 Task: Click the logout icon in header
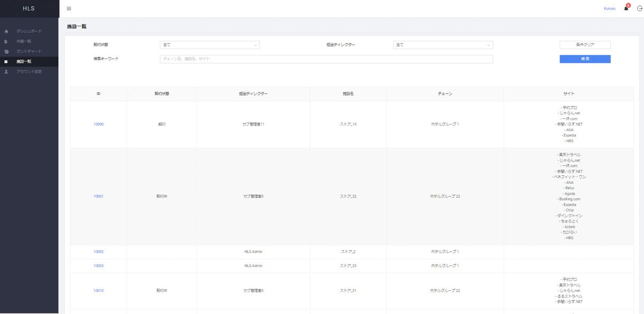[x=640, y=8]
